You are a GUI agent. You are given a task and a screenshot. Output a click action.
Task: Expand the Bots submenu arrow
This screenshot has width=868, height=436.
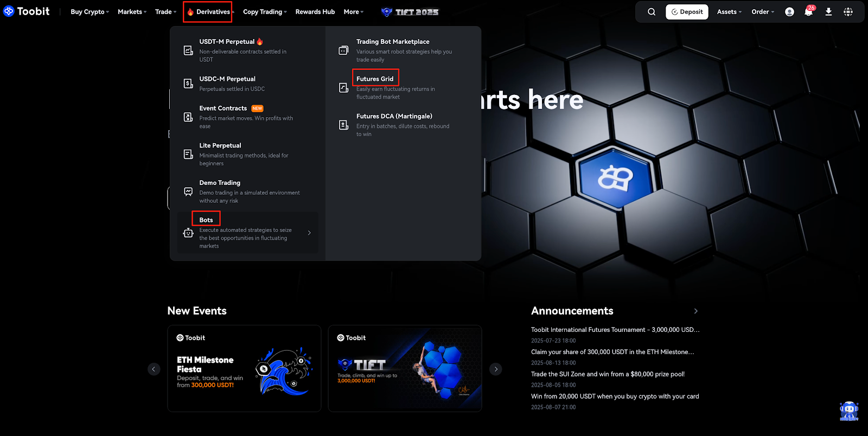coord(309,233)
